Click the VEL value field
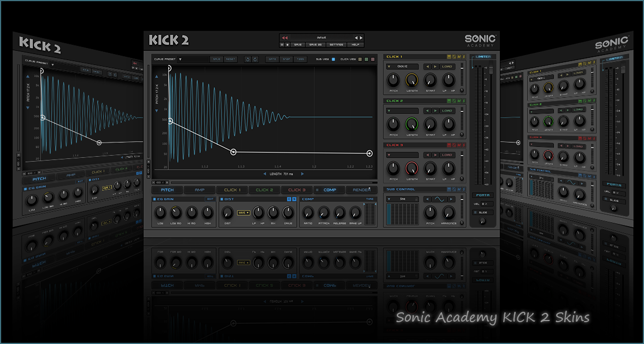The image size is (644, 344). (487, 204)
